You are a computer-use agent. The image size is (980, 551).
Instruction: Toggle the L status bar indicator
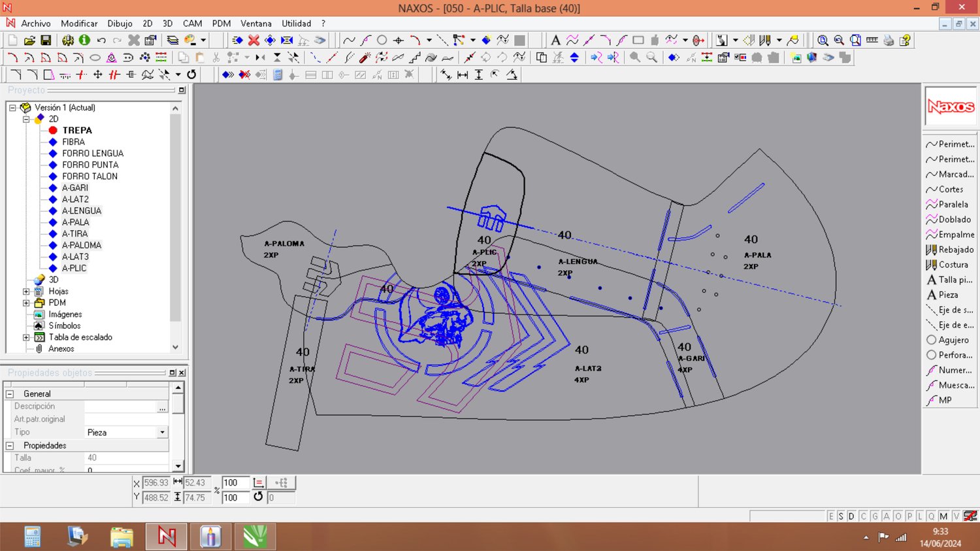pyautogui.click(x=920, y=516)
